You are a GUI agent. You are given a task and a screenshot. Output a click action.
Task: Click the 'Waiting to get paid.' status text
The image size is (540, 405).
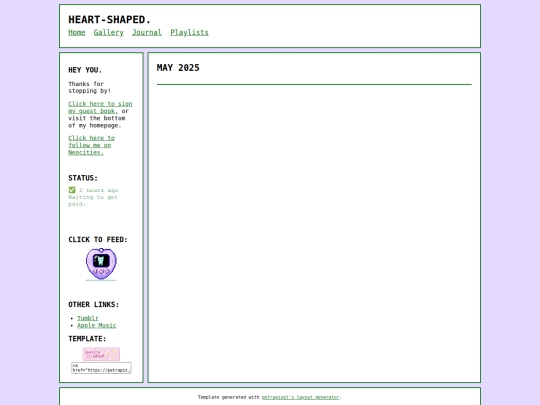pos(93,200)
